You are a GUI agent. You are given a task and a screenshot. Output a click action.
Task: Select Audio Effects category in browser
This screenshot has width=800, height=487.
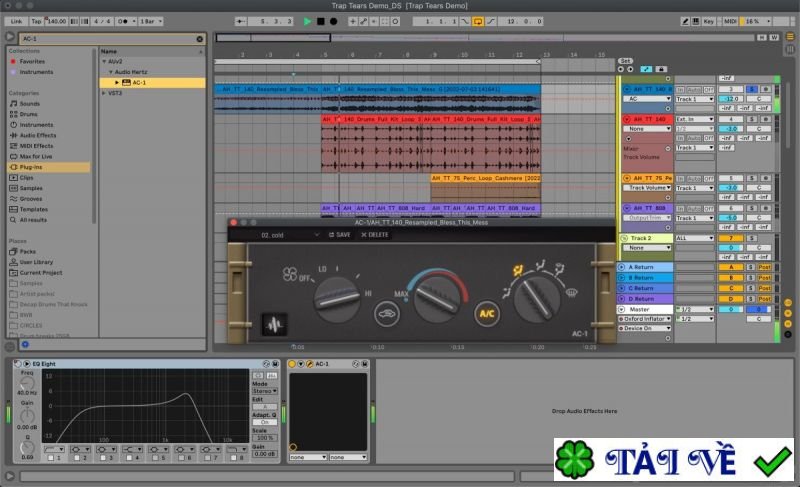click(x=38, y=135)
